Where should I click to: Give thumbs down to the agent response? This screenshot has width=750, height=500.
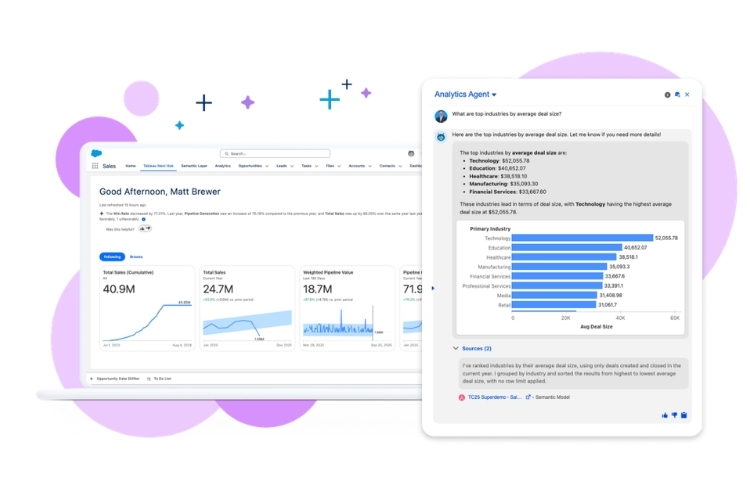(x=675, y=415)
